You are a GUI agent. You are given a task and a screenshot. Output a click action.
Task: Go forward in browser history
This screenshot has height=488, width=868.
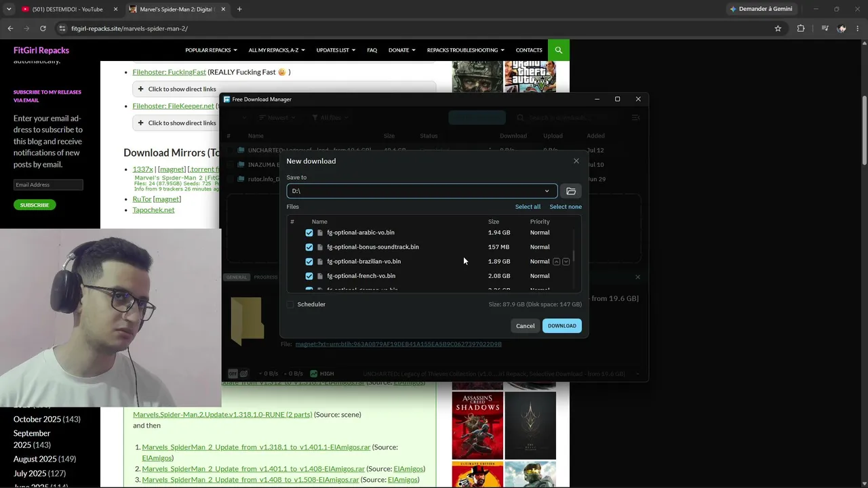pos(26,28)
